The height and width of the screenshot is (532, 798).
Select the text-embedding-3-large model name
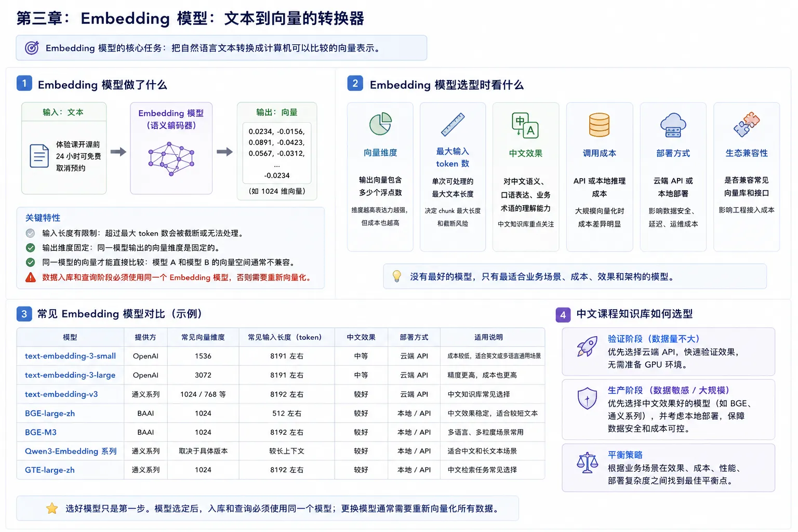click(x=70, y=375)
